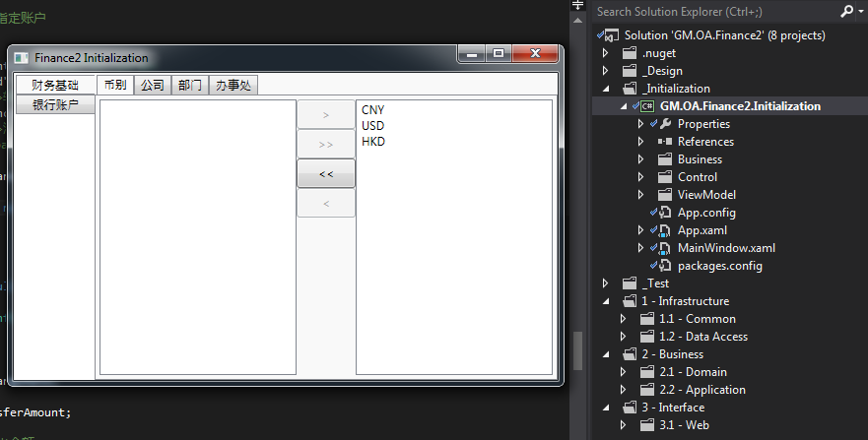Click the Solution Explorer vertical scrollbar

[x=578, y=349]
